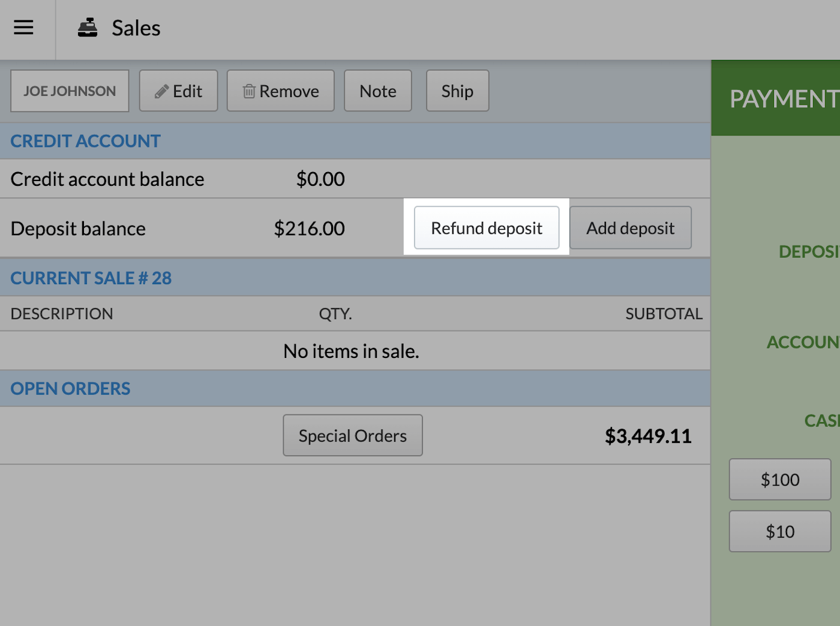Viewport: 840px width, 626px height.
Task: Select the $100 quick cash amount
Action: (x=779, y=480)
